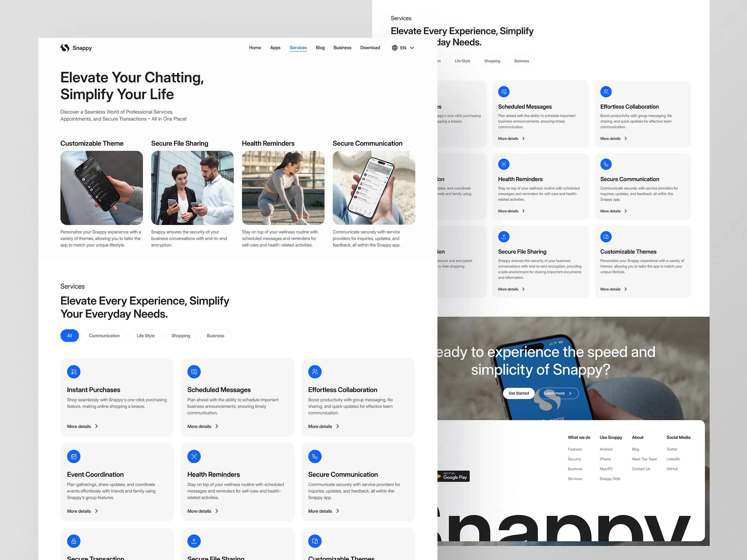Click the Secure Communication phone icon in front window
The width and height of the screenshot is (747, 560).
click(315, 456)
